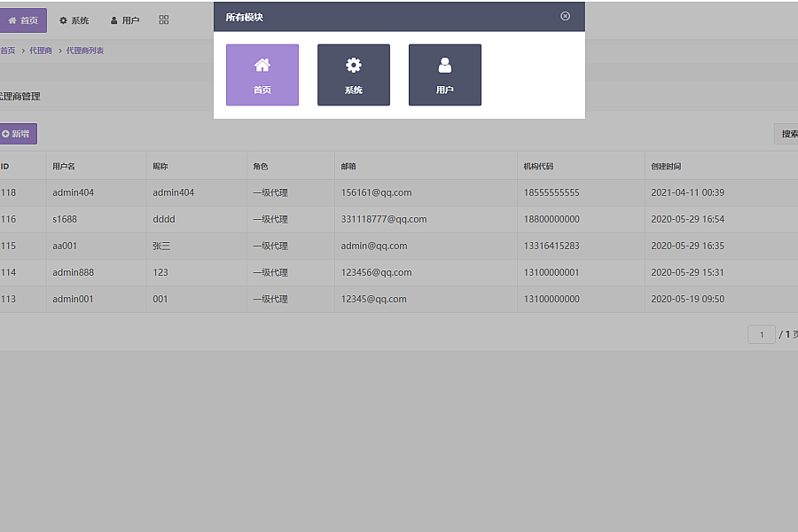This screenshot has width=798, height=532.
Task: Toggle the all-modules grid icon in top navigation
Action: pyautogui.click(x=164, y=20)
